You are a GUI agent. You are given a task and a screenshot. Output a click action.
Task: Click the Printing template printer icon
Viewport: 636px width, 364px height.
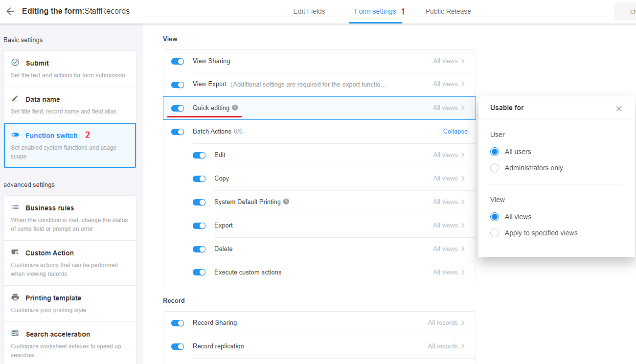(15, 297)
